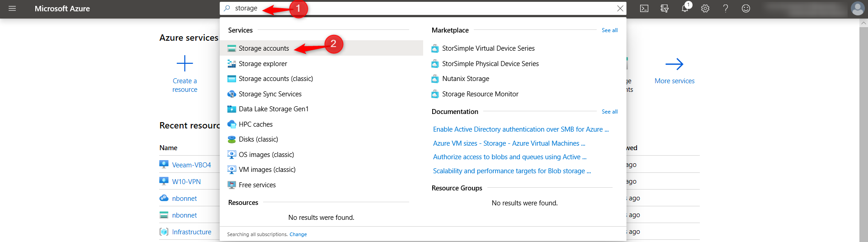Open Cloud Shell from the top bar
This screenshot has width=868, height=242.
coord(644,9)
